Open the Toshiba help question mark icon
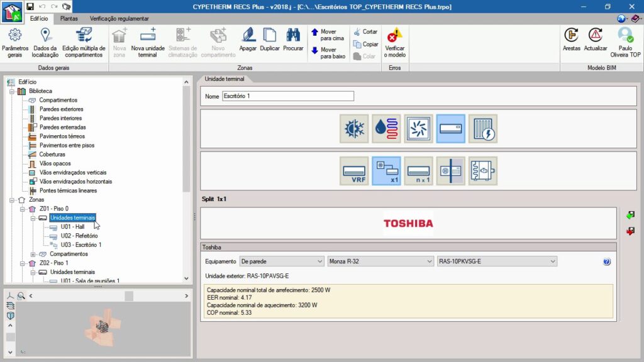The width and height of the screenshot is (644, 362). [x=607, y=261]
